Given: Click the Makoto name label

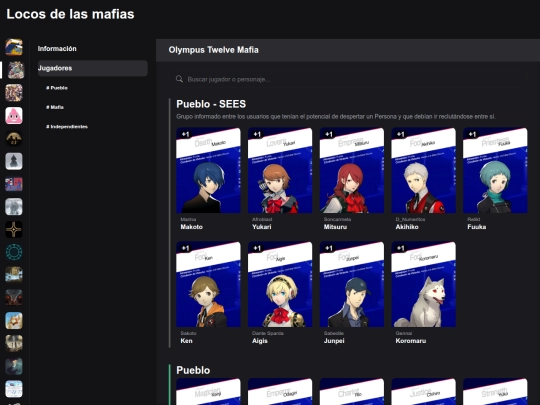Looking at the screenshot, I should click(191, 227).
